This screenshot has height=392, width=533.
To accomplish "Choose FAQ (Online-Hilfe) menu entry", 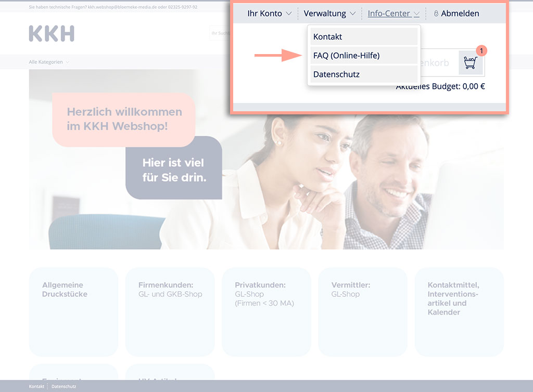I will click(364, 56).
